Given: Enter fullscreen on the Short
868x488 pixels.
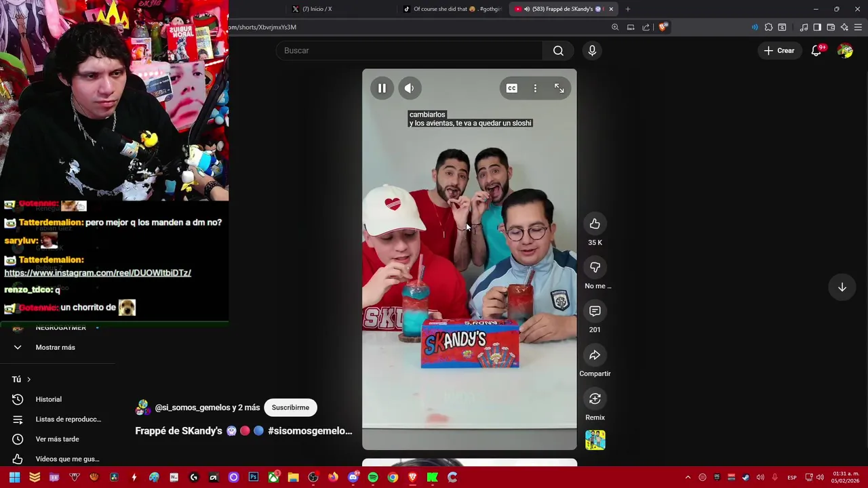Looking at the screenshot, I should [x=559, y=88].
